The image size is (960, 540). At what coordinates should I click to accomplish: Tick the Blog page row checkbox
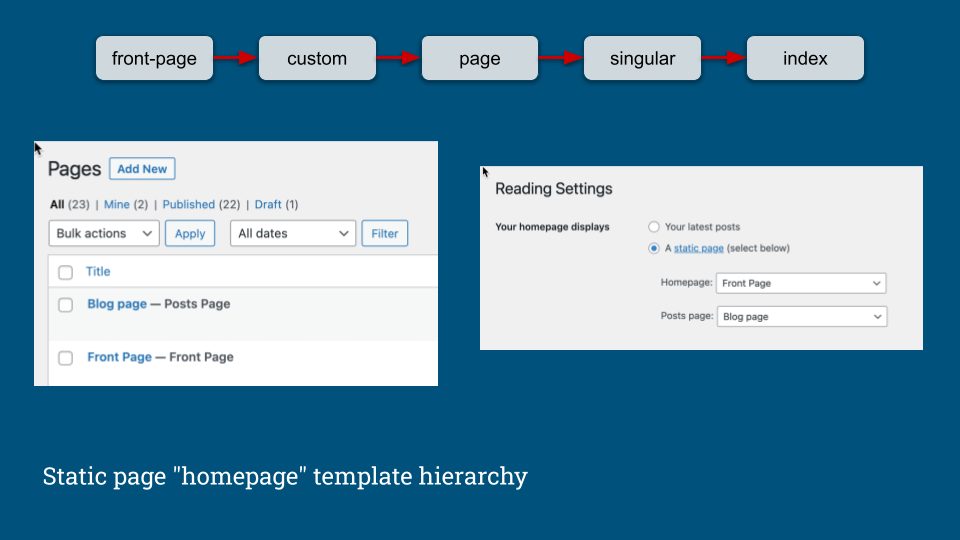pyautogui.click(x=66, y=305)
